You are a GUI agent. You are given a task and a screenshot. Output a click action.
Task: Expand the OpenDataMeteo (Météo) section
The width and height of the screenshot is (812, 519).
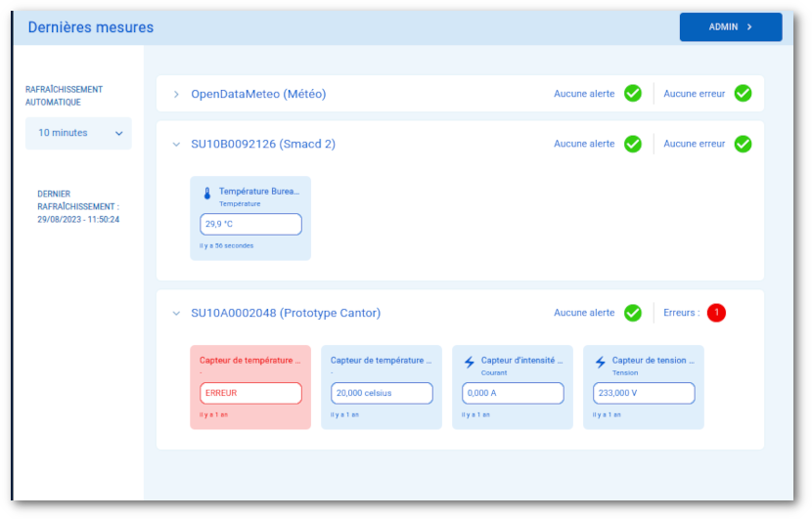click(176, 95)
